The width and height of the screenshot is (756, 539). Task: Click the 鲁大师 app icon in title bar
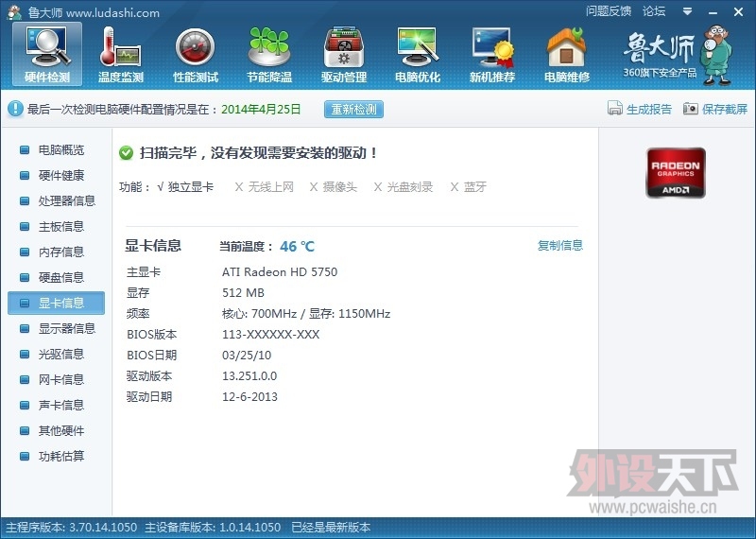pyautogui.click(x=14, y=12)
